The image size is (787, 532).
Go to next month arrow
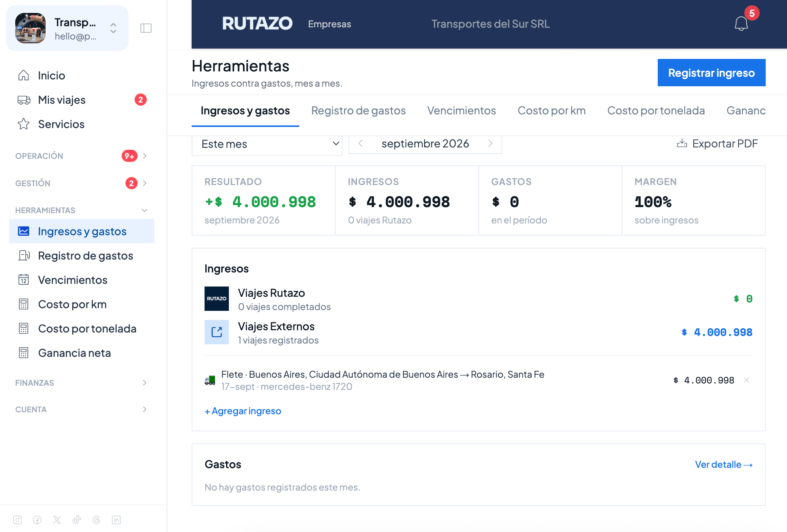(490, 143)
